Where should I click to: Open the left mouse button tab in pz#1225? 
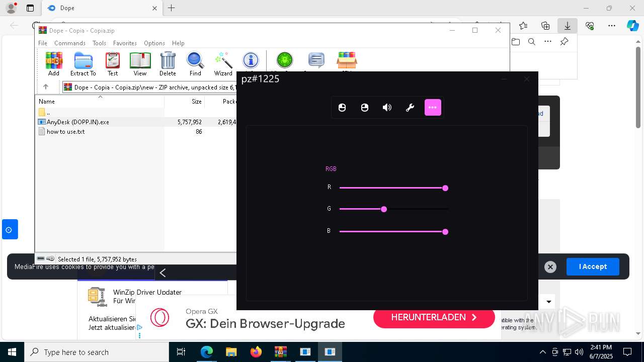pyautogui.click(x=342, y=108)
